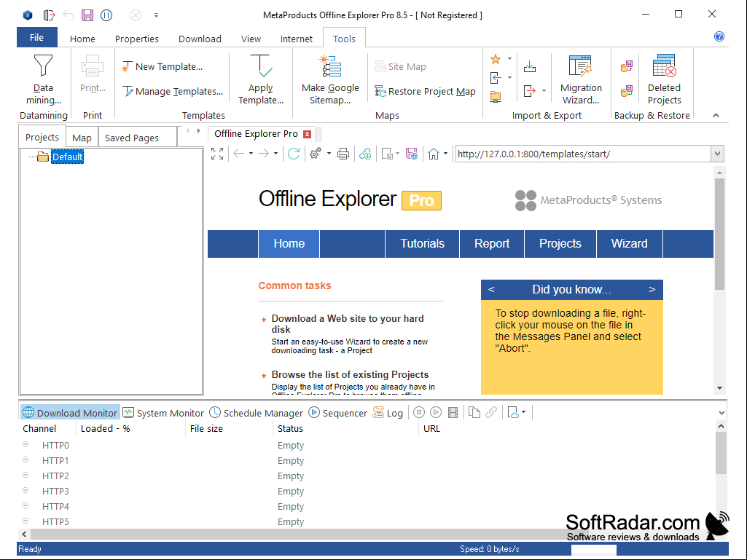Open the quick access toolbar customize dropdown
747x560 pixels.
(x=156, y=15)
